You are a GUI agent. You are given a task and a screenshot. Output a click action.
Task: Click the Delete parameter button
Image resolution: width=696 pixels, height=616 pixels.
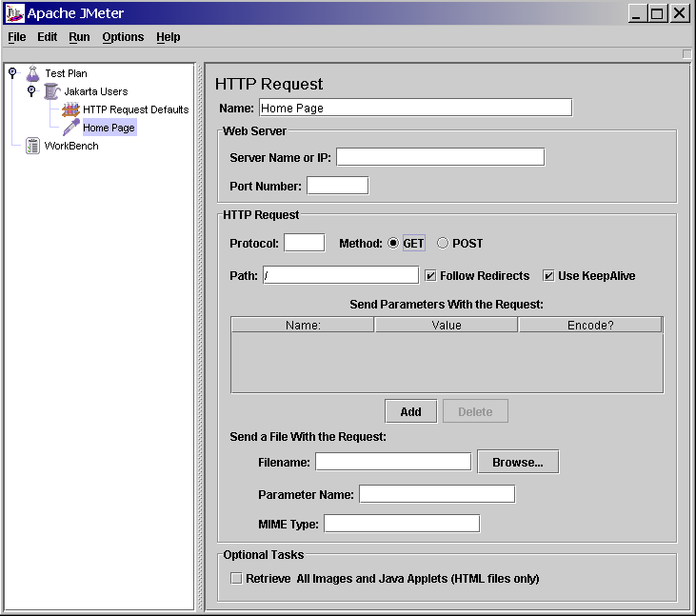pos(475,412)
